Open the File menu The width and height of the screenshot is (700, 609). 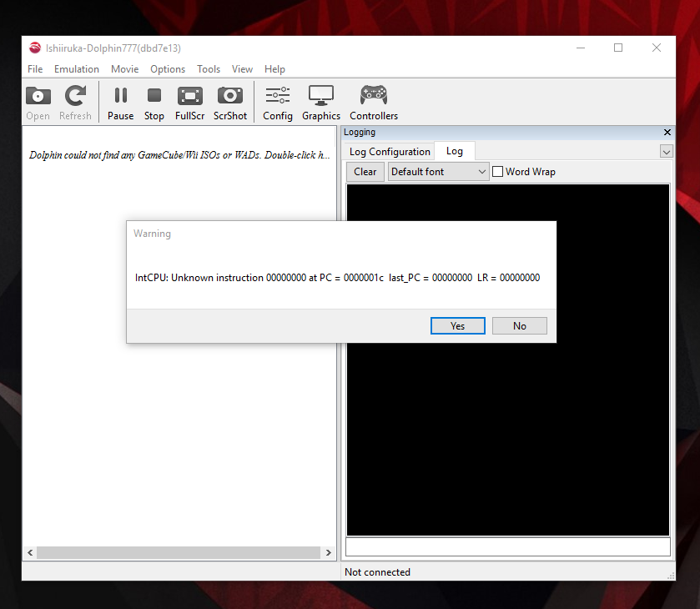click(35, 69)
